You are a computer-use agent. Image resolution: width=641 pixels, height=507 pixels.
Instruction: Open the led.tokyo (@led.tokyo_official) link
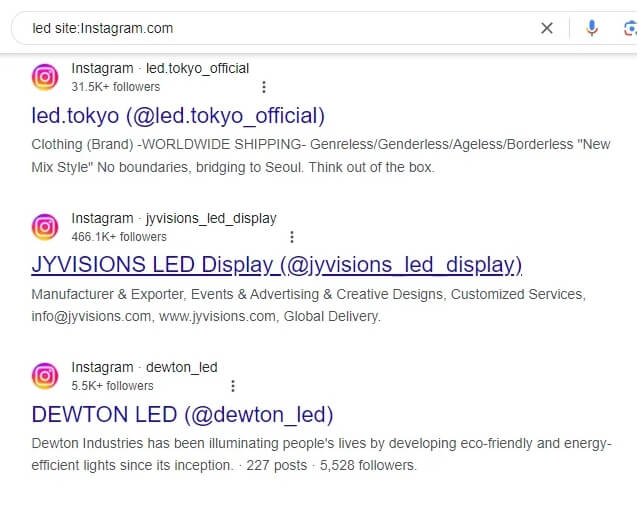178,116
